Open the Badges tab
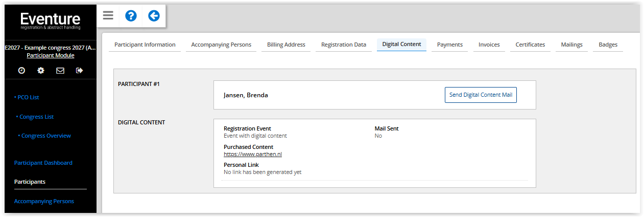Screen dimensions: 644x217 [608, 45]
